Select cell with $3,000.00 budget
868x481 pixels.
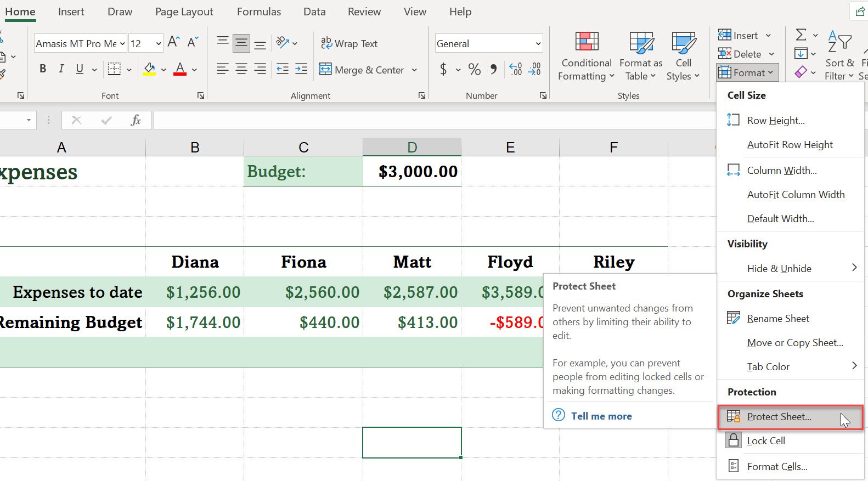click(x=412, y=171)
